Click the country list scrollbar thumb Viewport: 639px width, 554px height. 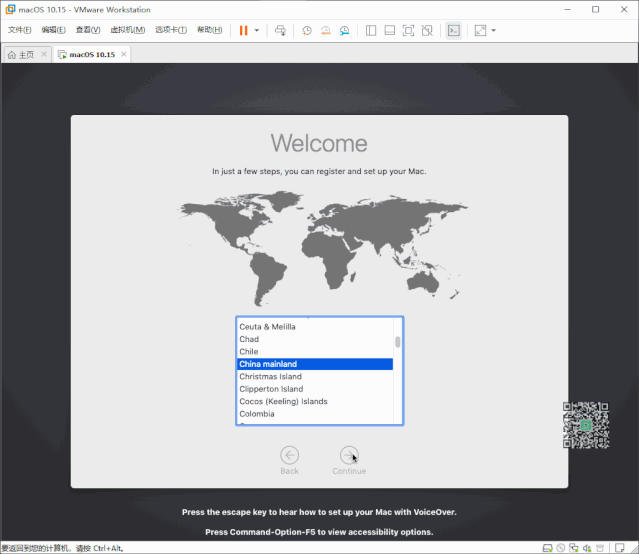click(398, 341)
